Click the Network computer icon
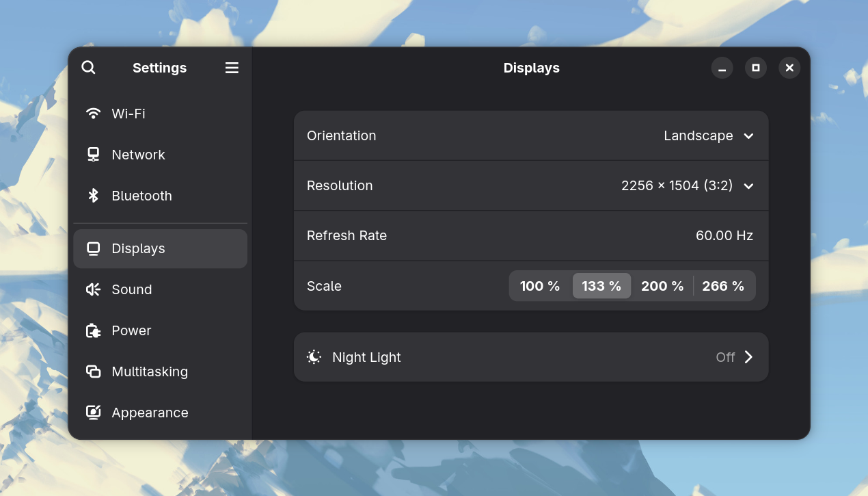The height and width of the screenshot is (496, 868). tap(94, 155)
